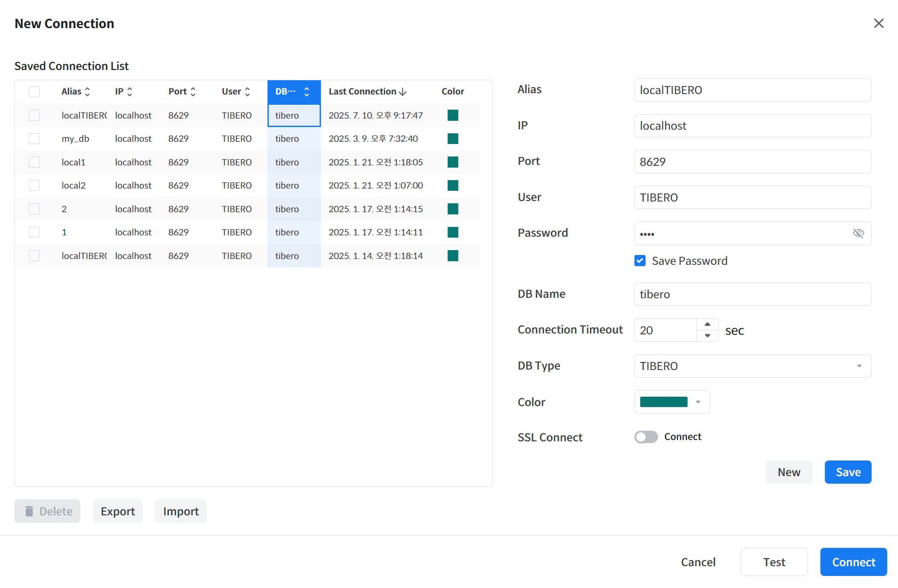Enable the SSL Connect toggle
The image size is (898, 588).
646,437
